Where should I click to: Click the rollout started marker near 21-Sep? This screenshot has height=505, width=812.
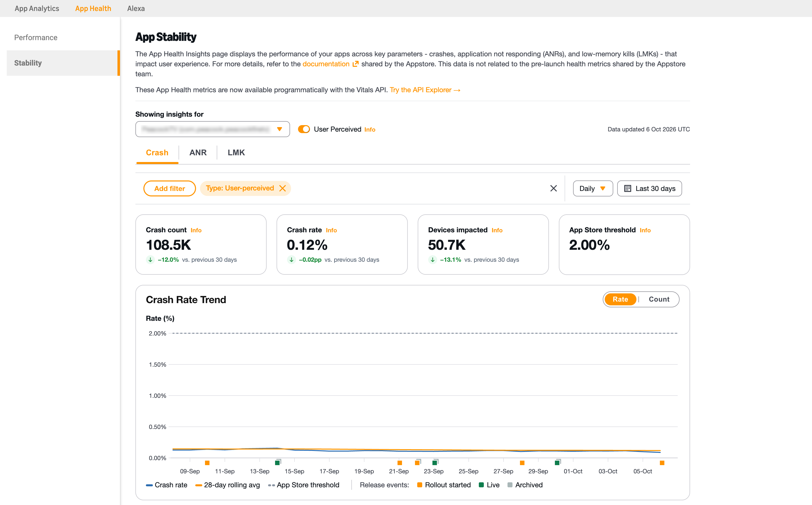[400, 463]
